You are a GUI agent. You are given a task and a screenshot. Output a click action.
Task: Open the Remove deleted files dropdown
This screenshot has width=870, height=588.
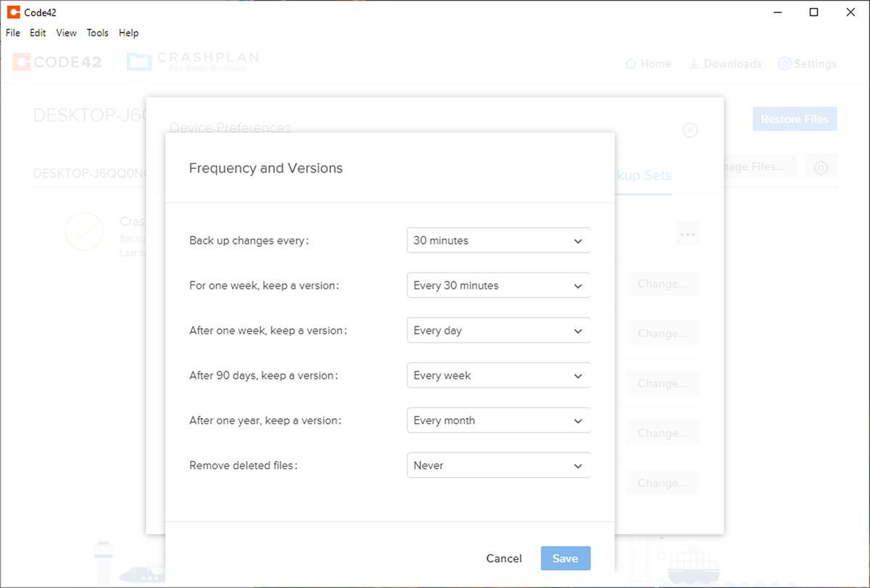[498, 465]
